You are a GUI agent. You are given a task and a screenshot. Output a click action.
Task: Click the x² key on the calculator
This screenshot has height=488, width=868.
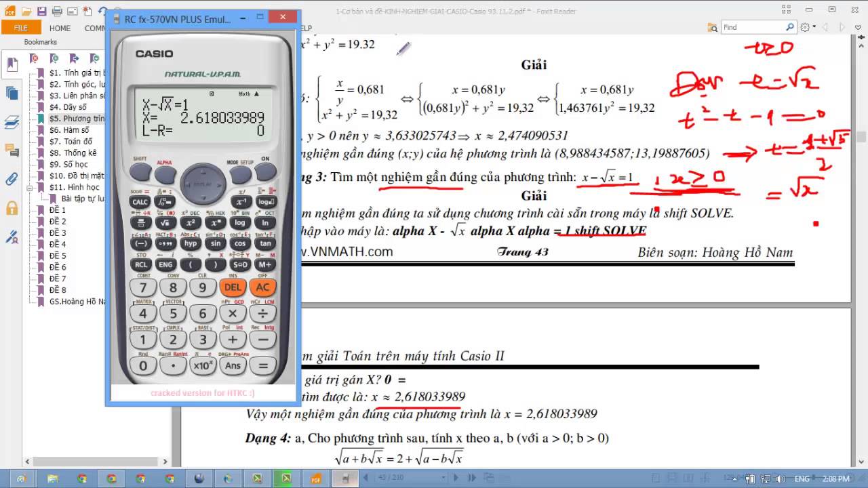191,223
